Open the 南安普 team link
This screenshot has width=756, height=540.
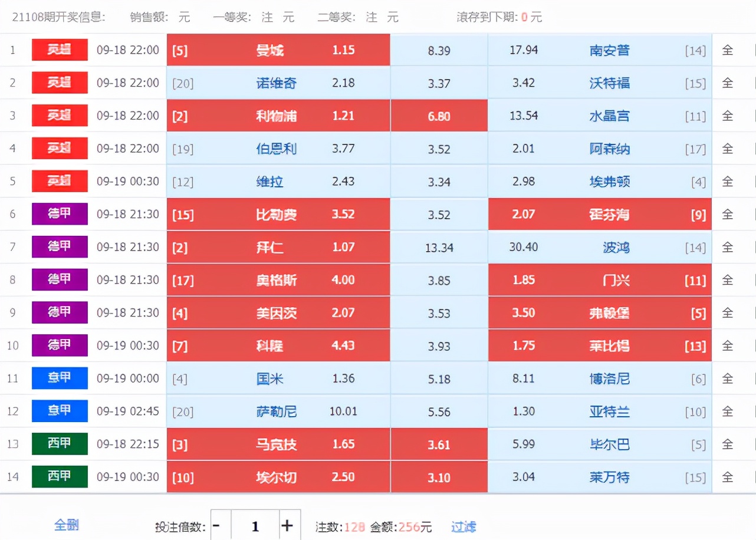[609, 50]
